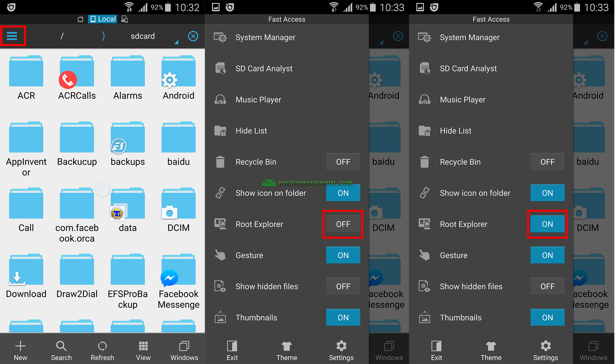Open SD Card Analyst in rightmost screenshot
This screenshot has height=364, width=615.
click(x=491, y=68)
